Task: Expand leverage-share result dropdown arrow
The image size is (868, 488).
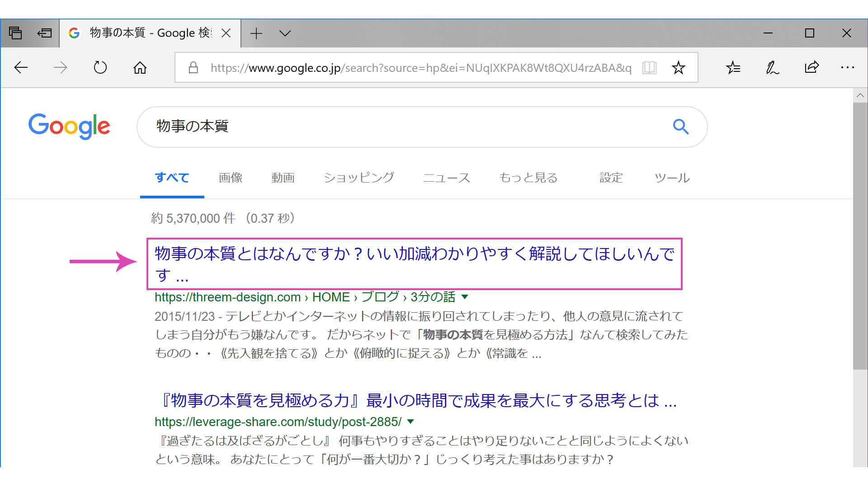Action: pyautogui.click(x=410, y=422)
